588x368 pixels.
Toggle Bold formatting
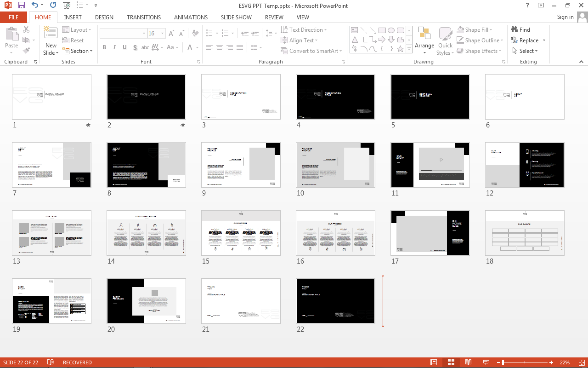pyautogui.click(x=104, y=47)
